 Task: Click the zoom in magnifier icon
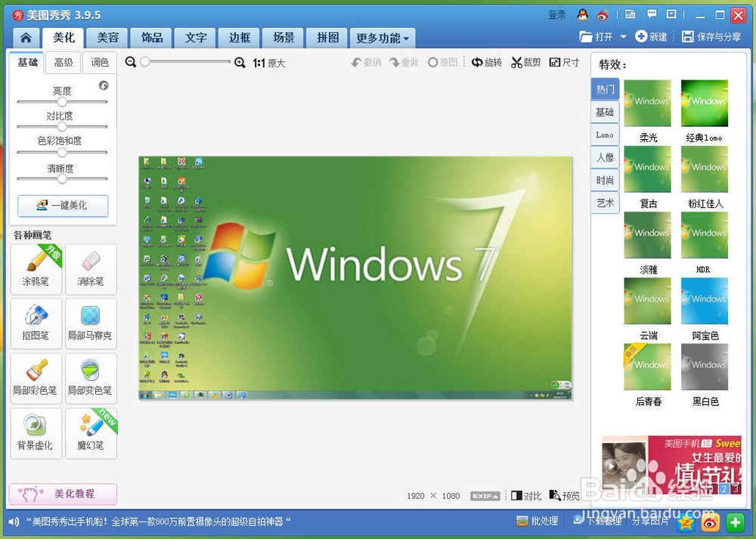[x=240, y=63]
